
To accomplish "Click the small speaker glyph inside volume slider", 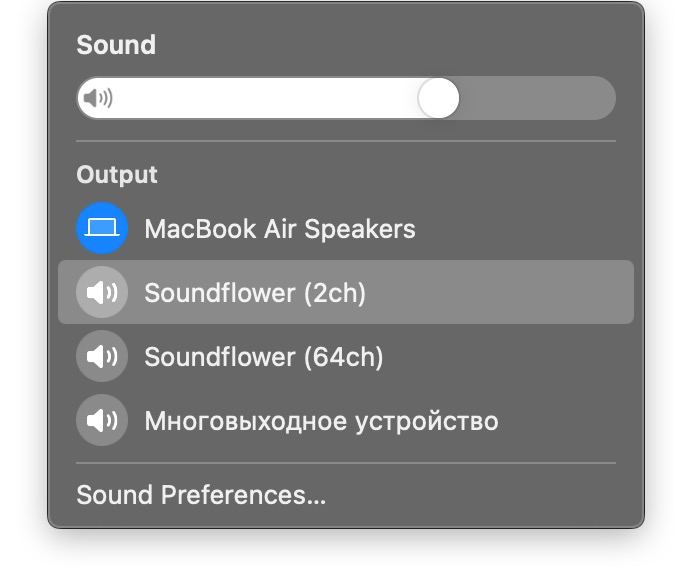I will pos(97,98).
